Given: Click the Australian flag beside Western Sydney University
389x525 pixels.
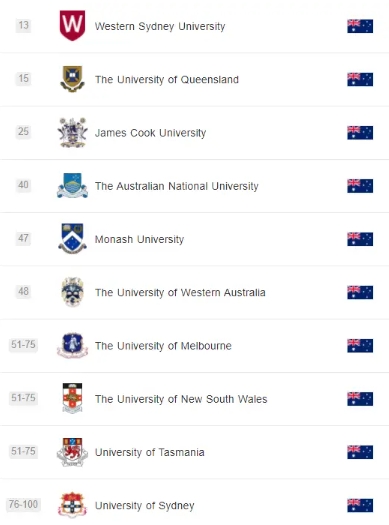Looking at the screenshot, I should [x=360, y=26].
